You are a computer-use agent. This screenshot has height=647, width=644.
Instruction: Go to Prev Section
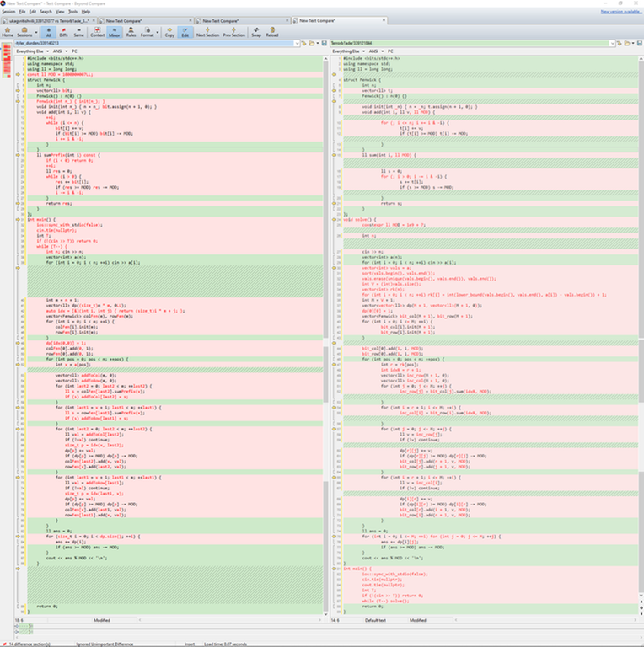tap(233, 32)
